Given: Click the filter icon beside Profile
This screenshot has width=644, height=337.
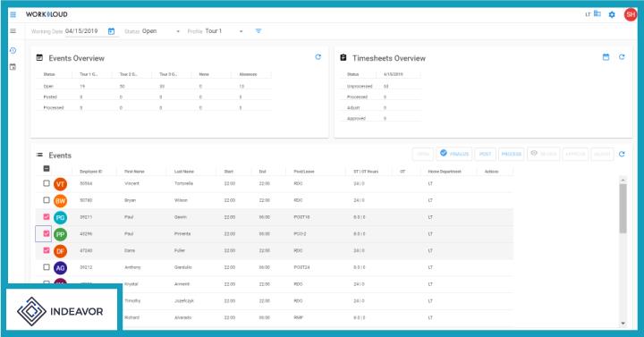Looking at the screenshot, I should click(x=258, y=31).
